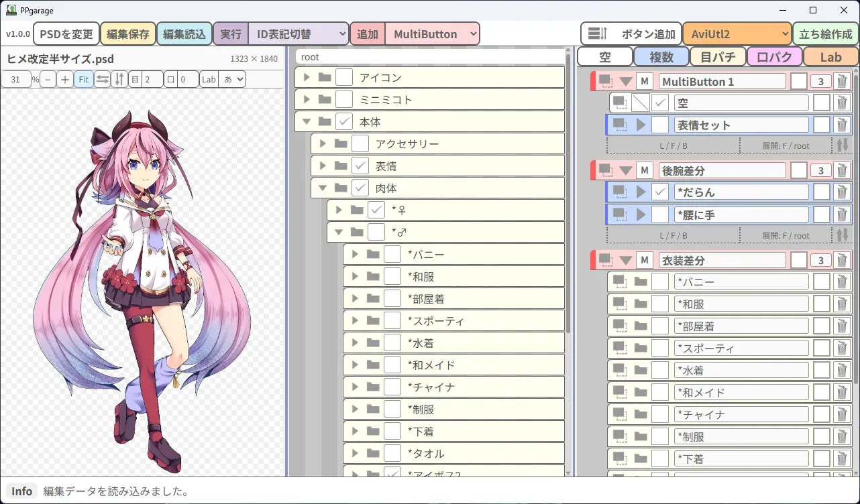This screenshot has height=504, width=860.
Task: Expand the アイコン folder in layer tree
Action: point(307,78)
